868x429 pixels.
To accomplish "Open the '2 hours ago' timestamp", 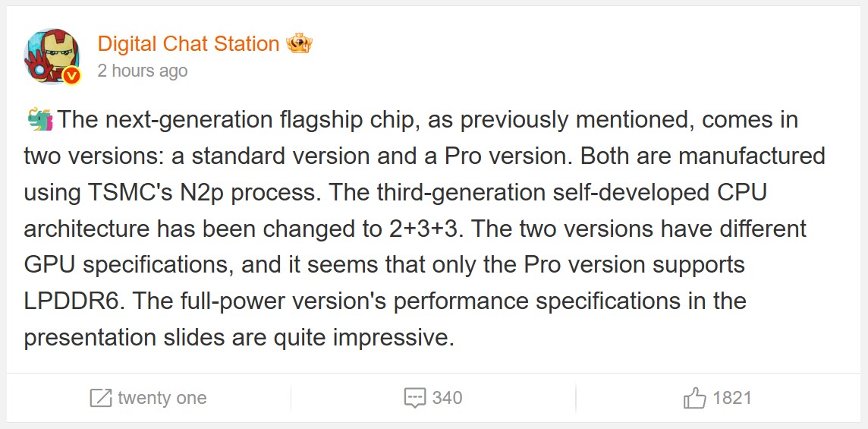I will click(143, 71).
